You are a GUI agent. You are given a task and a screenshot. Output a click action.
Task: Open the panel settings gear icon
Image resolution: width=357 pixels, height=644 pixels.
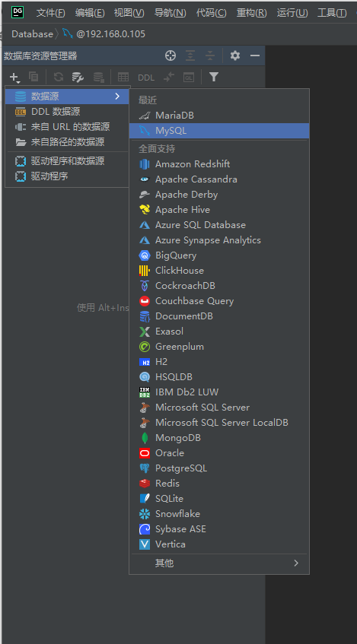[235, 56]
